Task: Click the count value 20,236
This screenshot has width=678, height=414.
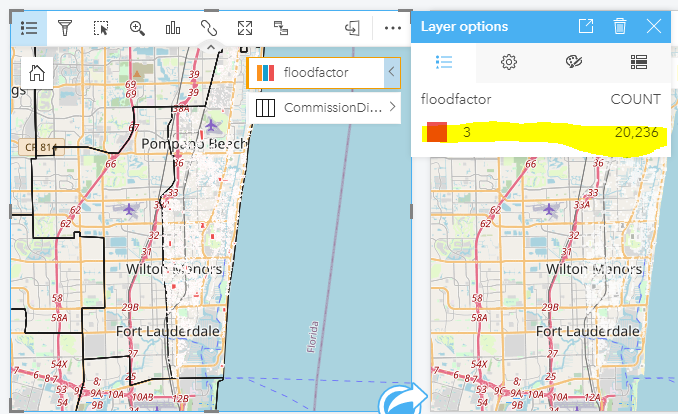Action: 636,132
